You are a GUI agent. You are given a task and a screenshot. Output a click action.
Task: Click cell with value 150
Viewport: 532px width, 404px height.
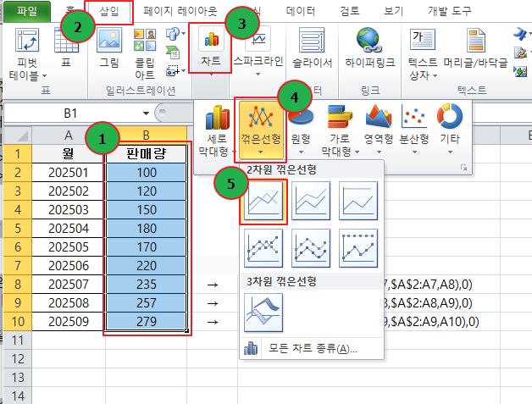[147, 210]
